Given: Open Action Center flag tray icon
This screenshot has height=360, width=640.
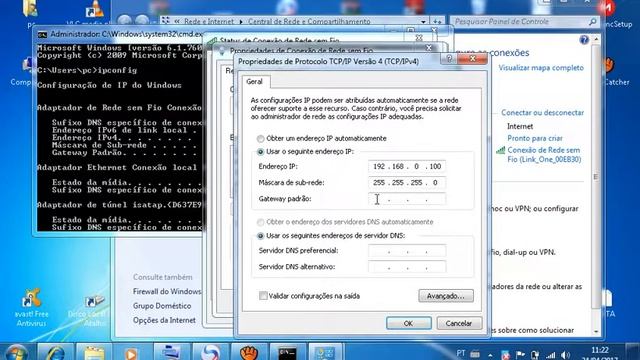Looking at the screenshot, I should point(520,355).
